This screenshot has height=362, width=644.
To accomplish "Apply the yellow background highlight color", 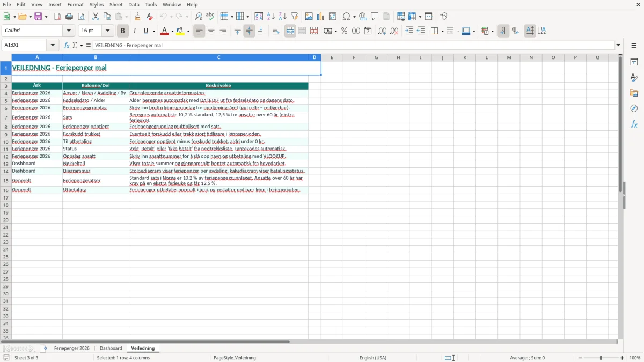I will (180, 31).
